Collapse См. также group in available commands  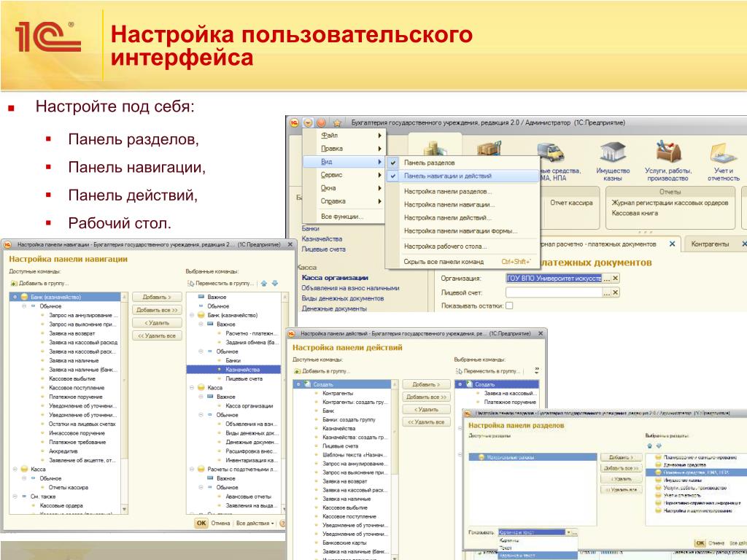coord(15,496)
